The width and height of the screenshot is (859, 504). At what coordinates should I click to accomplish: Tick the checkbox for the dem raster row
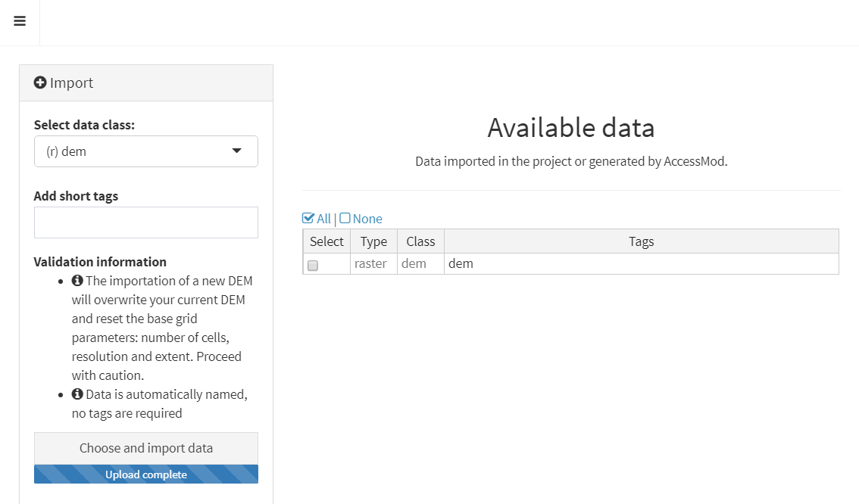coord(313,265)
